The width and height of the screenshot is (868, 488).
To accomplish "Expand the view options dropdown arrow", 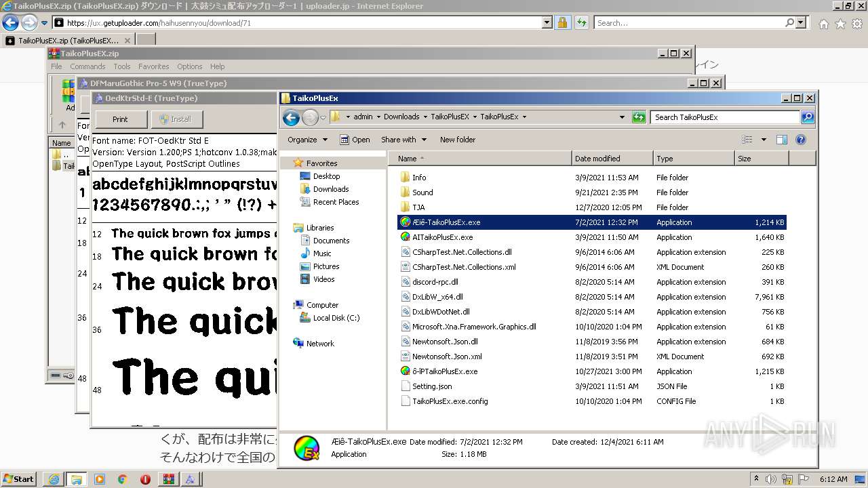I will [x=764, y=140].
